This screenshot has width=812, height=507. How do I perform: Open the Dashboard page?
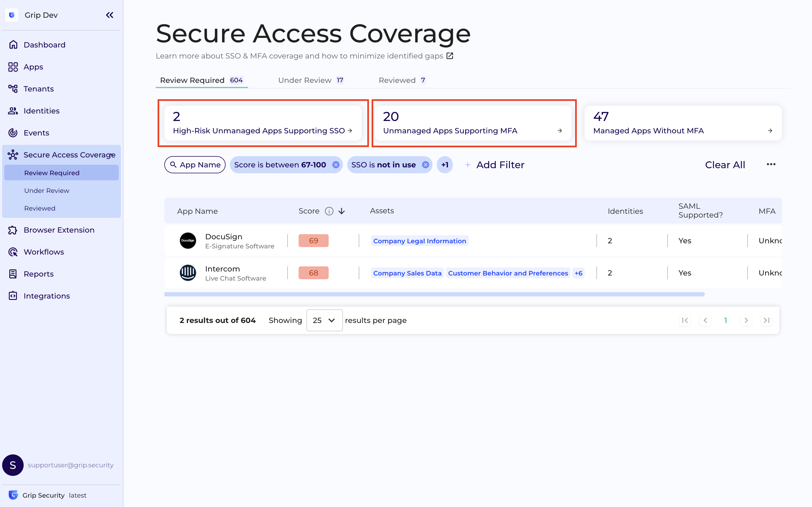pyautogui.click(x=44, y=45)
